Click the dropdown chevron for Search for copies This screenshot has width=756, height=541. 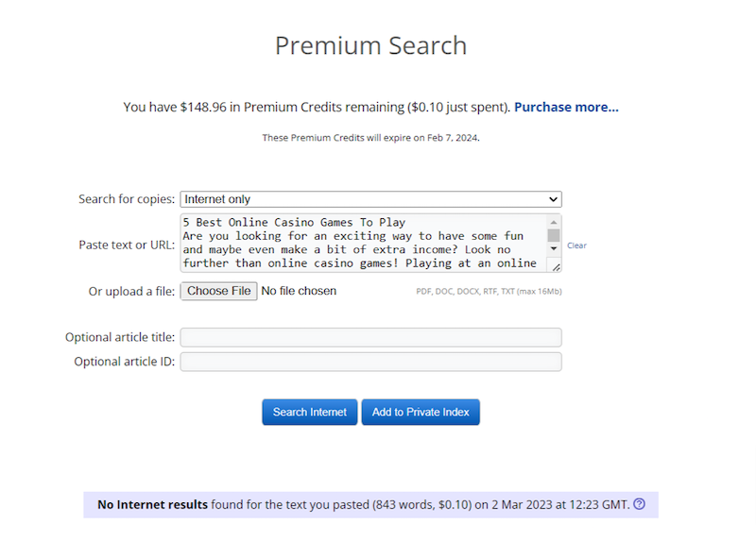click(x=553, y=199)
